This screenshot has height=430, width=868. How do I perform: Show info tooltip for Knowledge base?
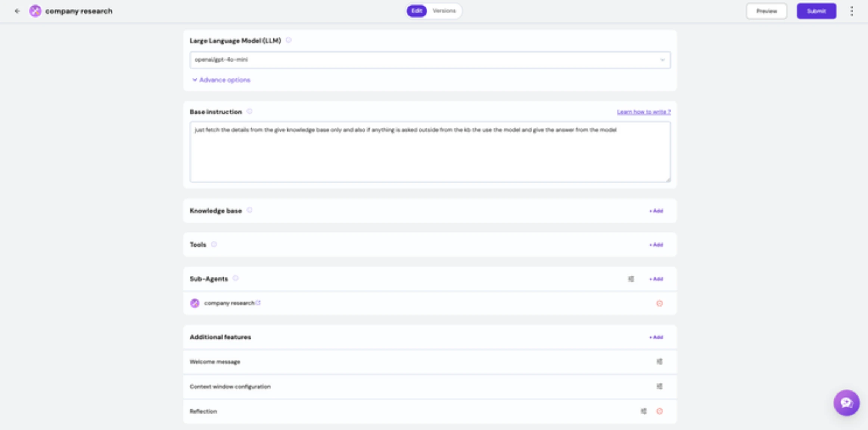coord(249,210)
